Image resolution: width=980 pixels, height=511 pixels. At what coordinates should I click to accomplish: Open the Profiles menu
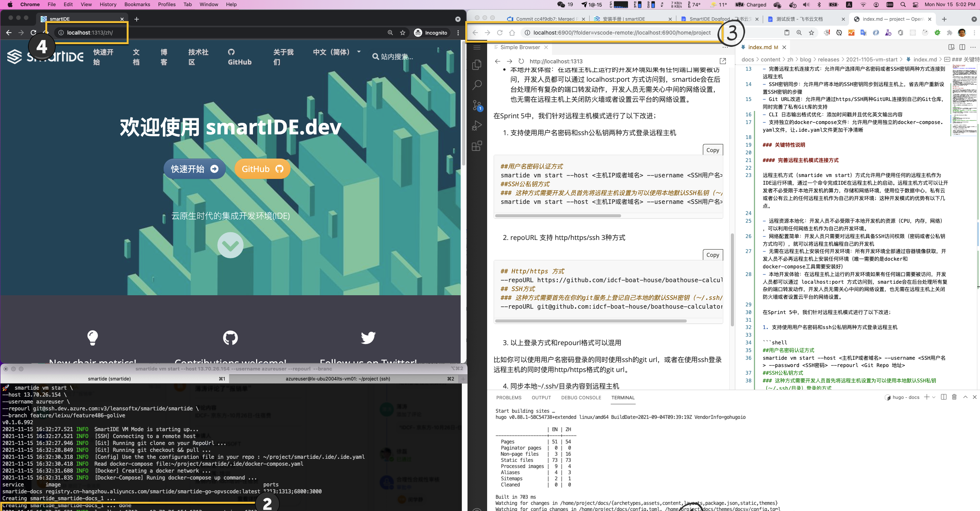pos(167,5)
